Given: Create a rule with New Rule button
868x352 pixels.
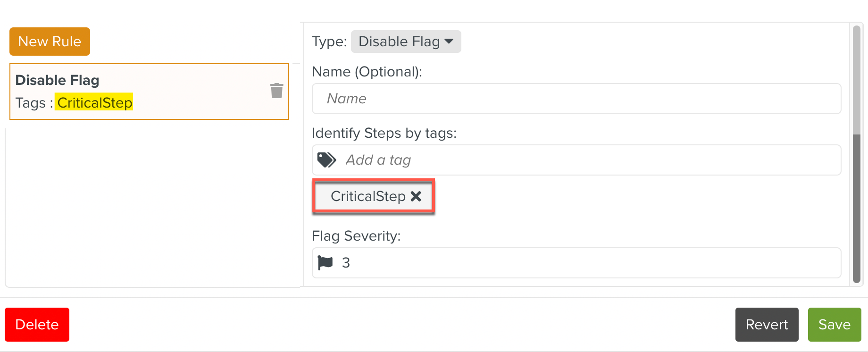Looking at the screenshot, I should [50, 42].
